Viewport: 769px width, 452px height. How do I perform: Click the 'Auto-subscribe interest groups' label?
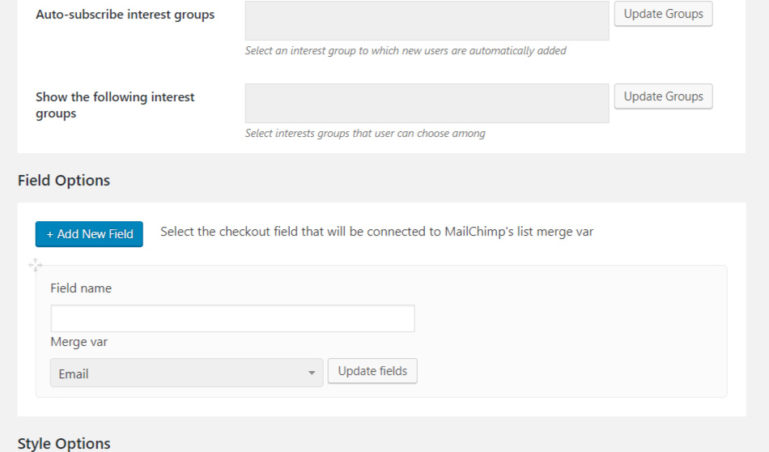click(125, 15)
